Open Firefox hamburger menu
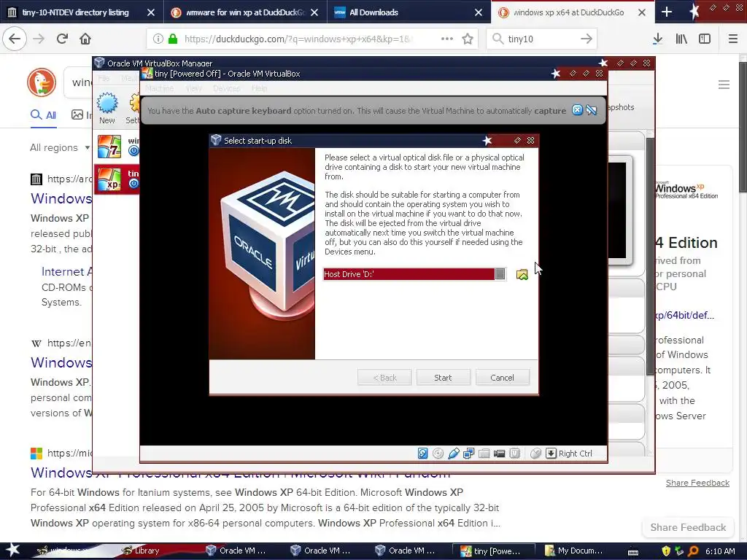 (733, 39)
